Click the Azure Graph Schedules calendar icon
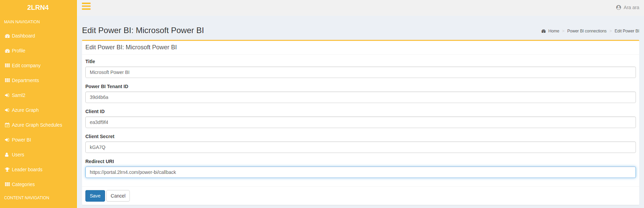This screenshot has height=208, width=644. 7,125
